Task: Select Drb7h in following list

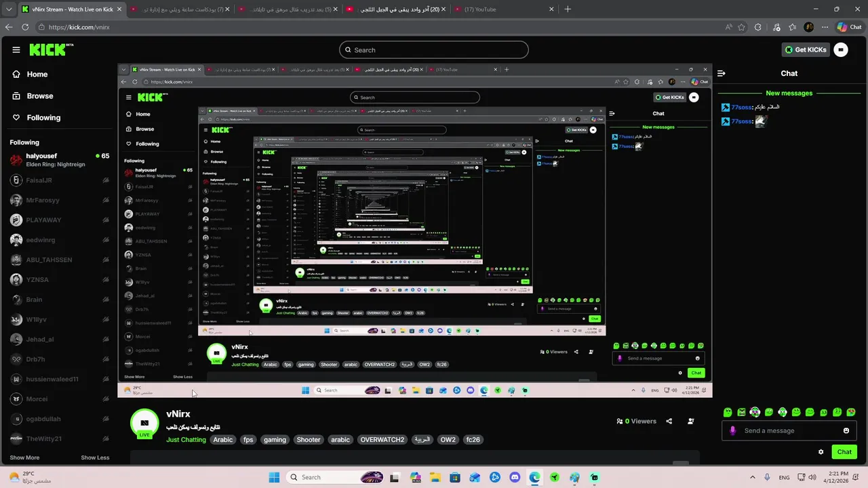Action: (x=60, y=359)
